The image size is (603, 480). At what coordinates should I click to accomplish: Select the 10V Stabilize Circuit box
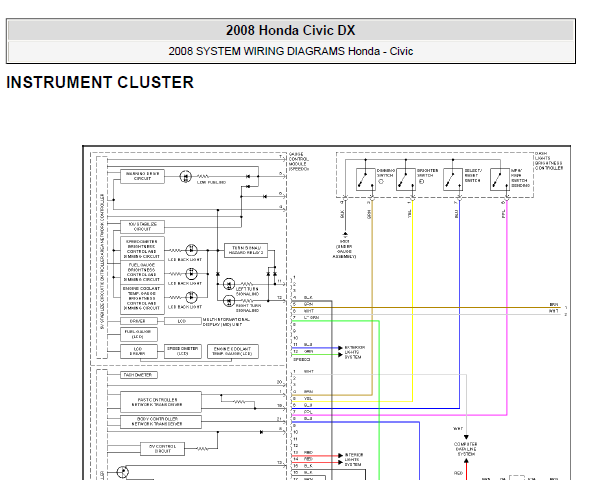142,227
